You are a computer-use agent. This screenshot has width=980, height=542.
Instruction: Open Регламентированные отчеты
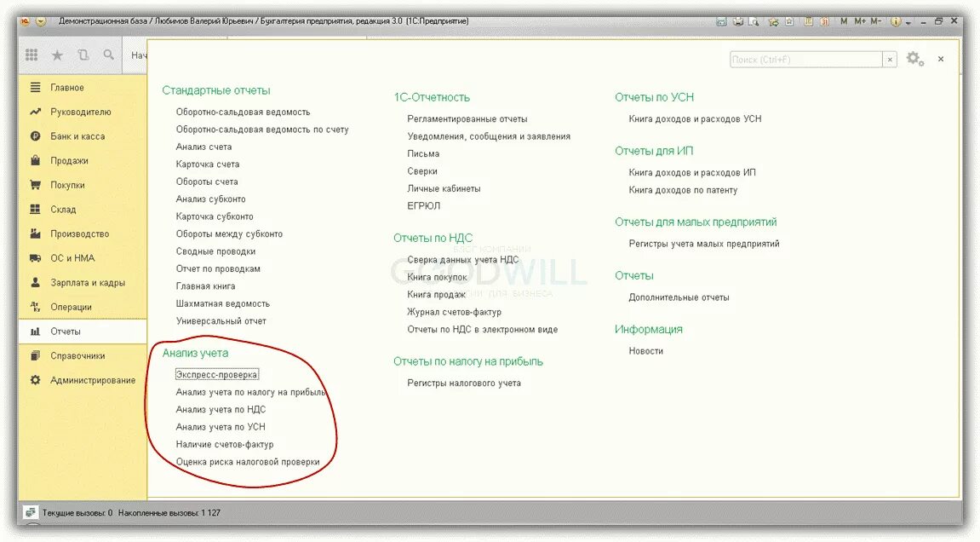point(467,119)
